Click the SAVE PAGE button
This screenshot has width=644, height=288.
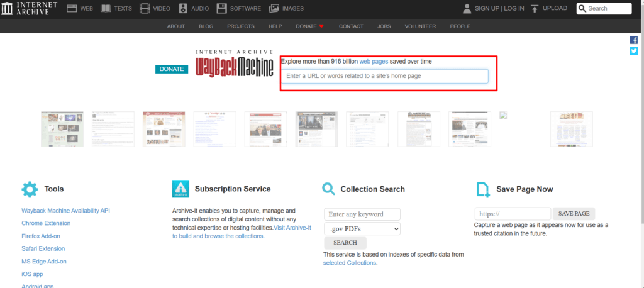[574, 214]
